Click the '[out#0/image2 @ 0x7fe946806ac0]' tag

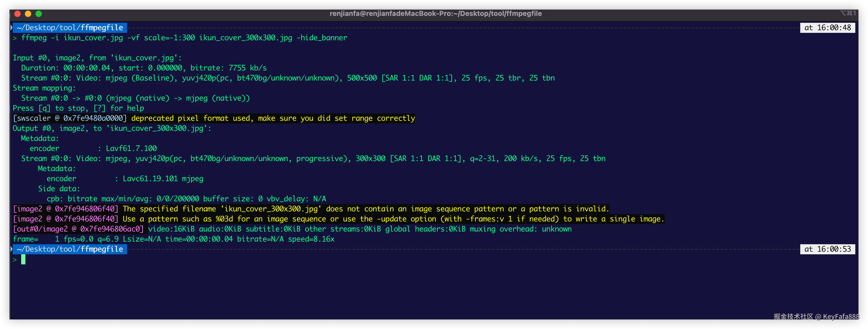[x=79, y=229]
